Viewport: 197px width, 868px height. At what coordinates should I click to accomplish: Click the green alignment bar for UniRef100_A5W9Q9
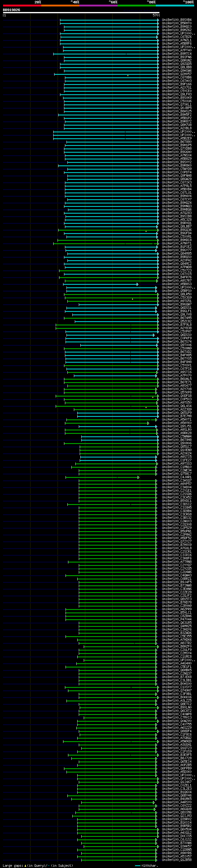click(x=111, y=741)
